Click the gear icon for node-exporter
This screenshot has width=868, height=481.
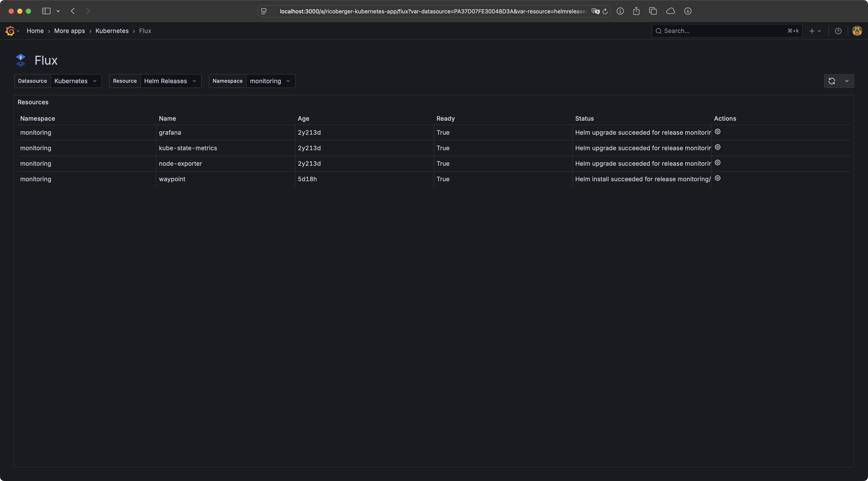coord(717,163)
